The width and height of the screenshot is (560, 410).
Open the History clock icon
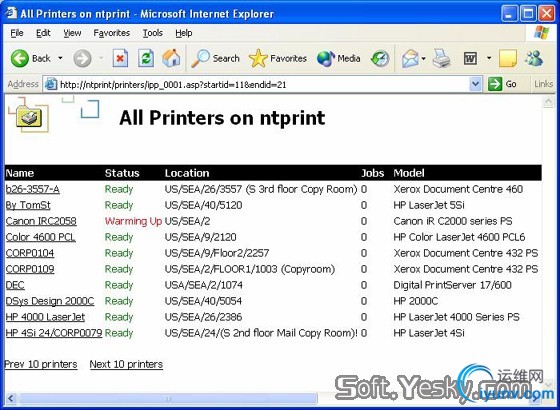380,59
